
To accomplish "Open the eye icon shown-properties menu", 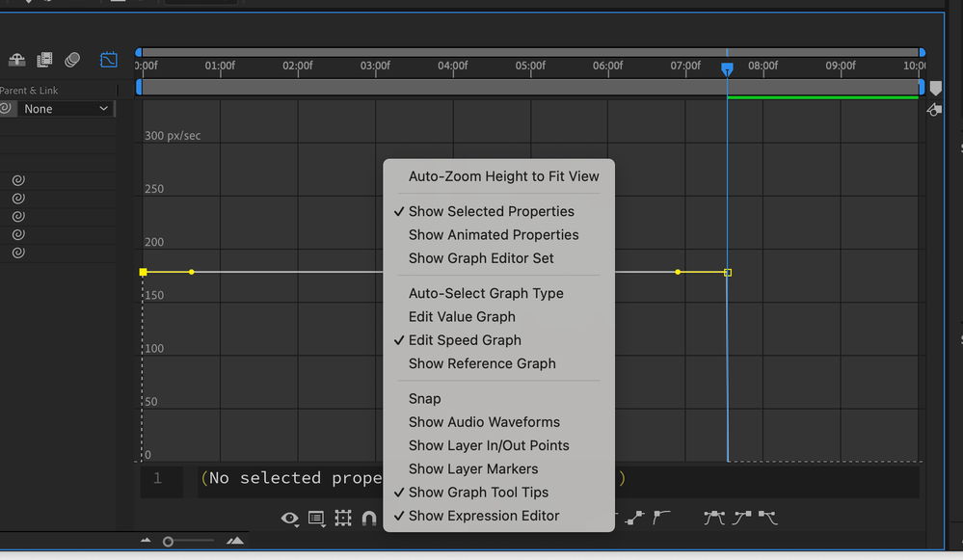I will tap(289, 519).
